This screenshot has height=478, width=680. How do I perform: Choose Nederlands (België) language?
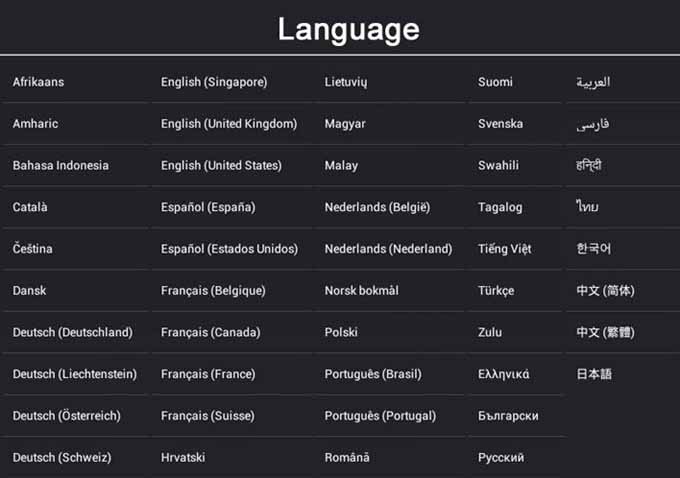[x=377, y=207]
